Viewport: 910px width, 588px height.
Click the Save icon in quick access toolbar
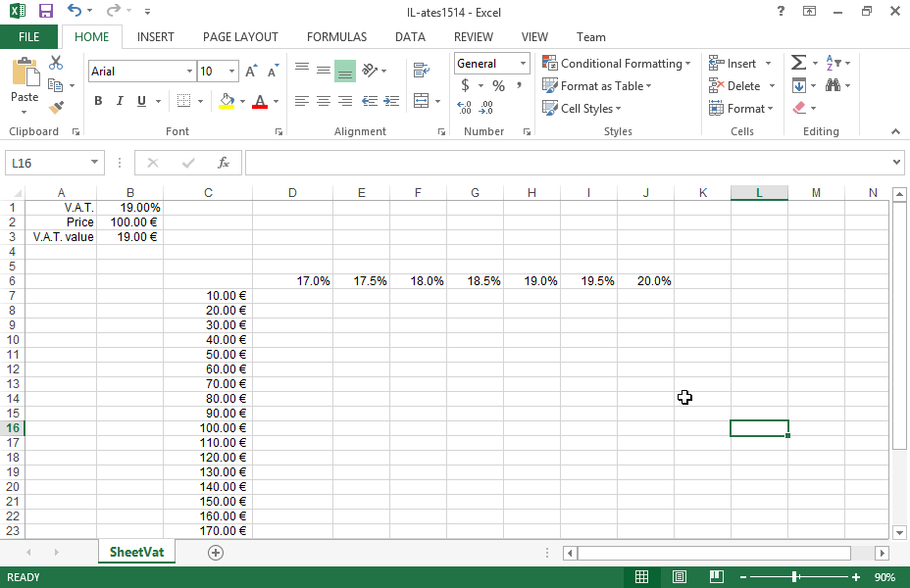coord(45,11)
